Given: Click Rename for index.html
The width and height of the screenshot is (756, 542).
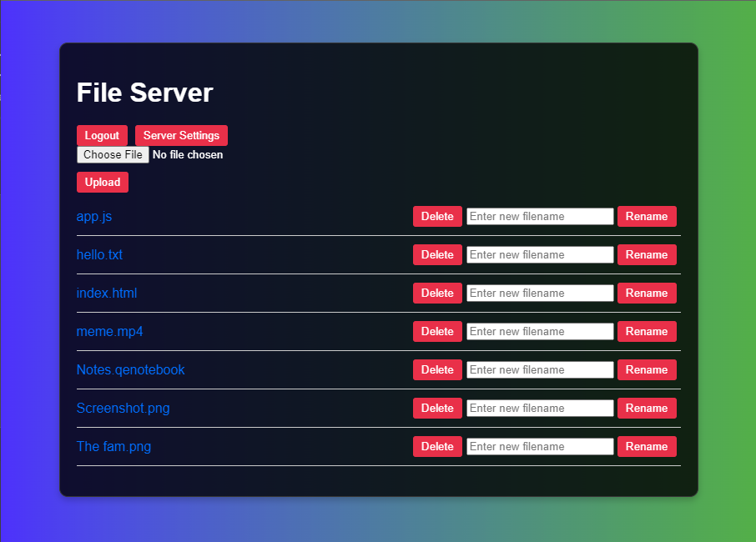Looking at the screenshot, I should 647,294.
